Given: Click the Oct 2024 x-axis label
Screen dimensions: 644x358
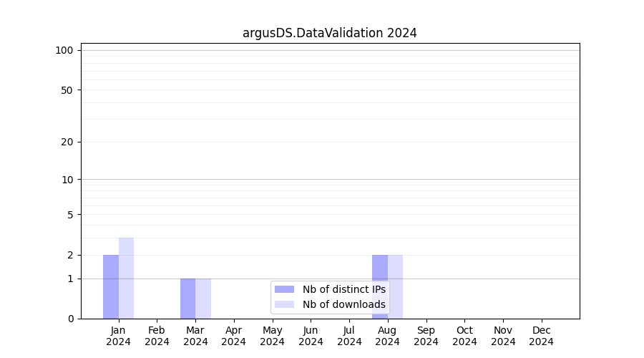Looking at the screenshot, I should pyautogui.click(x=464, y=336).
